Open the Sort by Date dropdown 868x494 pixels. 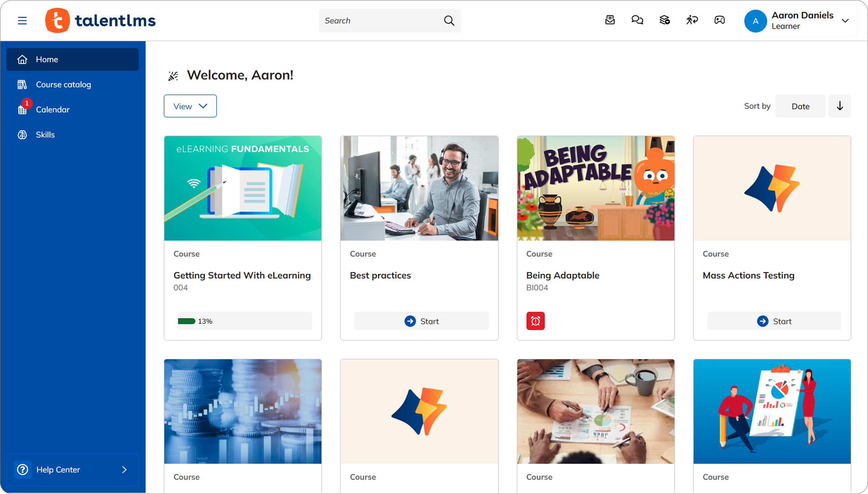800,106
